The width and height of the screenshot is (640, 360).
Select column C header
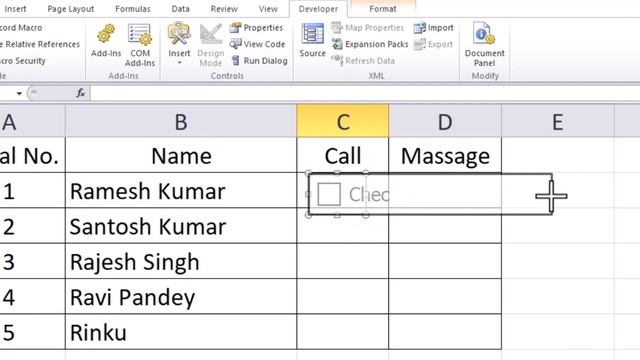point(343,121)
